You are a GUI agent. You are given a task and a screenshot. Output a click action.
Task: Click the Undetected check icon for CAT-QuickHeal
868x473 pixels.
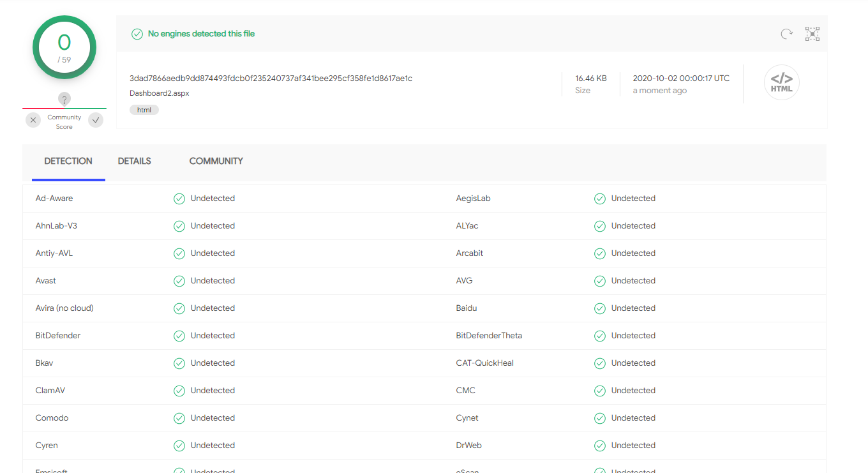[600, 363]
